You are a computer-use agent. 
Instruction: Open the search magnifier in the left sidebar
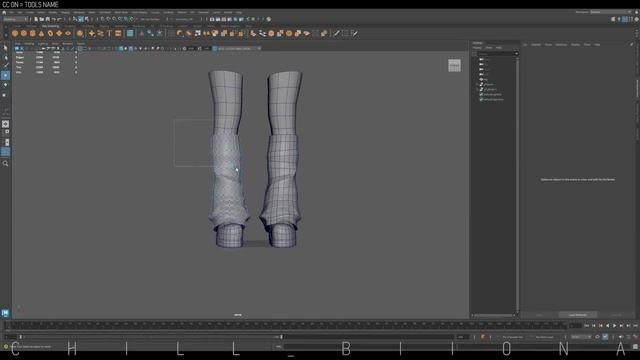tap(5, 164)
